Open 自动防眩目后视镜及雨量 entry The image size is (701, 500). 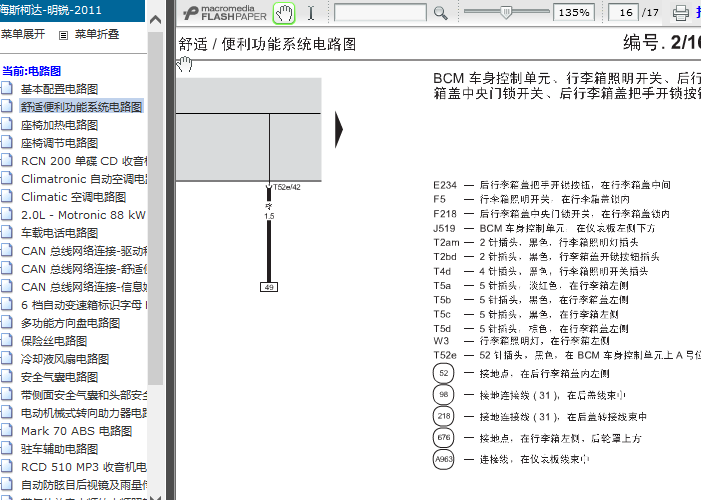pyautogui.click(x=84, y=485)
